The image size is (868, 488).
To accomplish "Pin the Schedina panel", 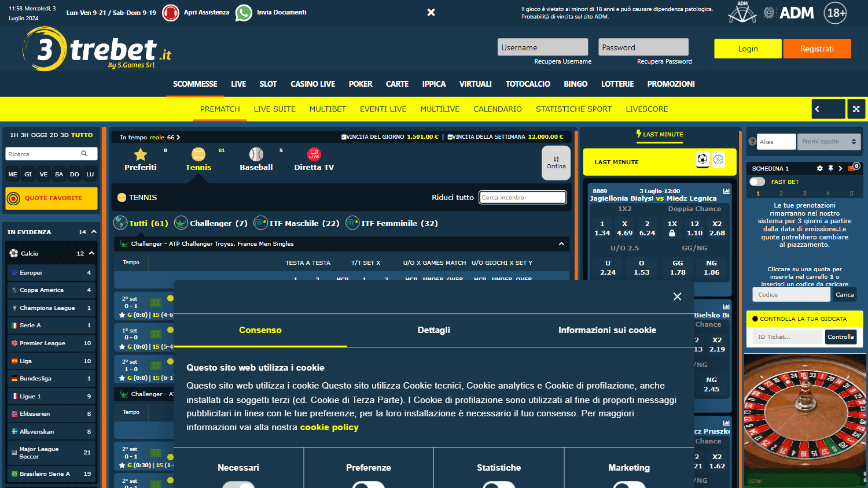I will coord(830,168).
